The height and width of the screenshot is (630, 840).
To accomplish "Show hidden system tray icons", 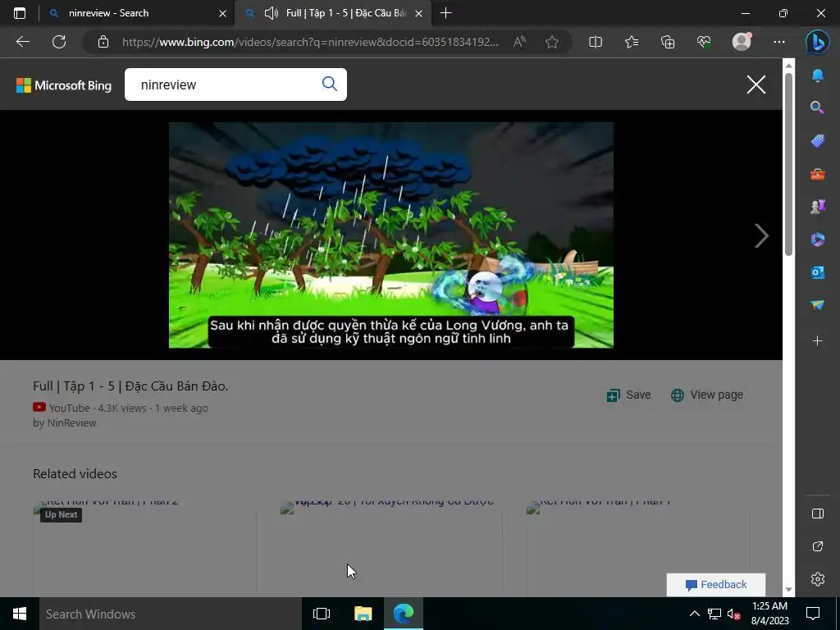I will 694,614.
